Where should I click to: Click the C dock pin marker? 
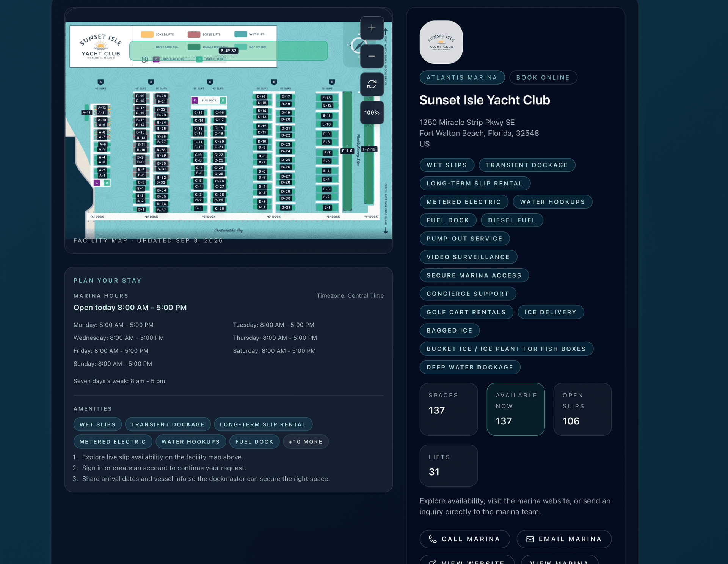pyautogui.click(x=210, y=82)
